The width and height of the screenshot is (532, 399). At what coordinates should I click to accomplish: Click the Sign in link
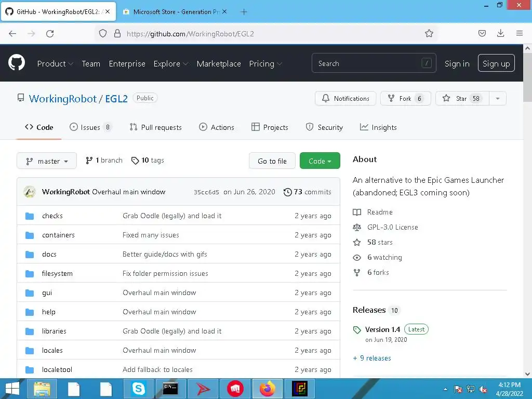[x=457, y=64]
